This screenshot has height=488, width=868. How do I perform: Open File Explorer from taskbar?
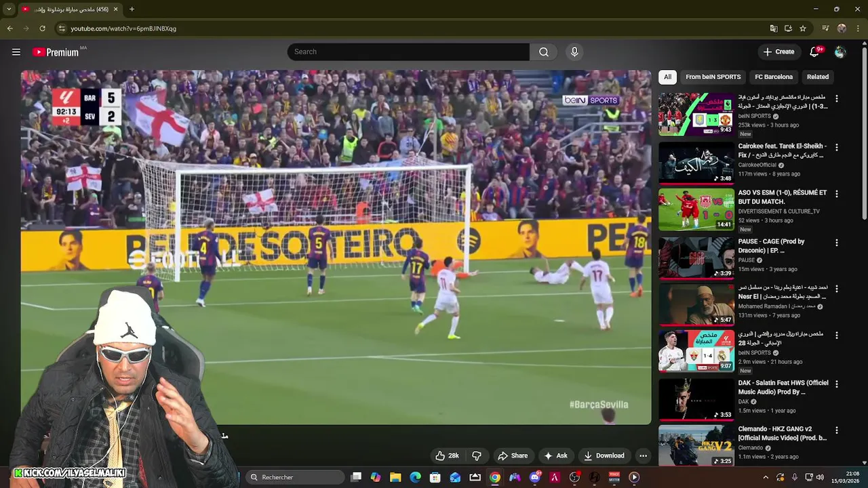pyautogui.click(x=395, y=477)
